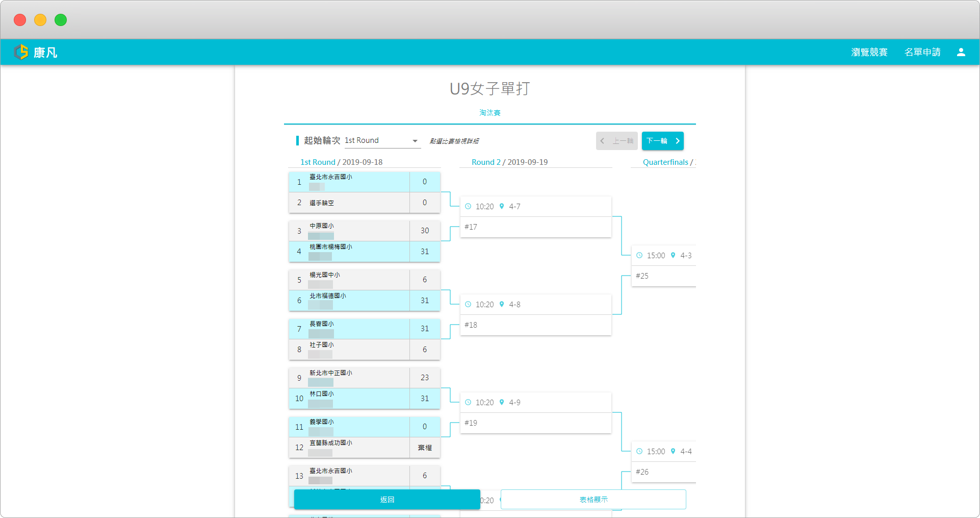Click the clock icon of match #18
The width and height of the screenshot is (980, 518).
pyautogui.click(x=468, y=304)
